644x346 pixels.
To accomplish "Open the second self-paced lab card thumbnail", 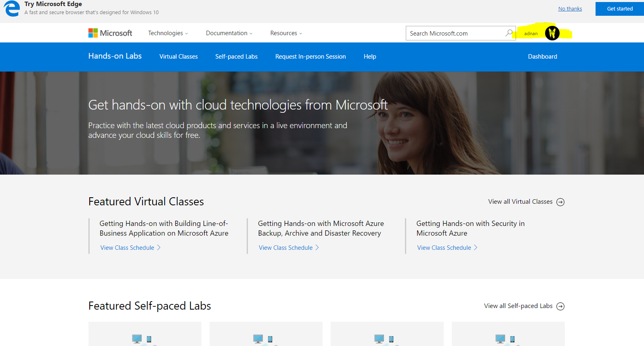I will [x=266, y=334].
